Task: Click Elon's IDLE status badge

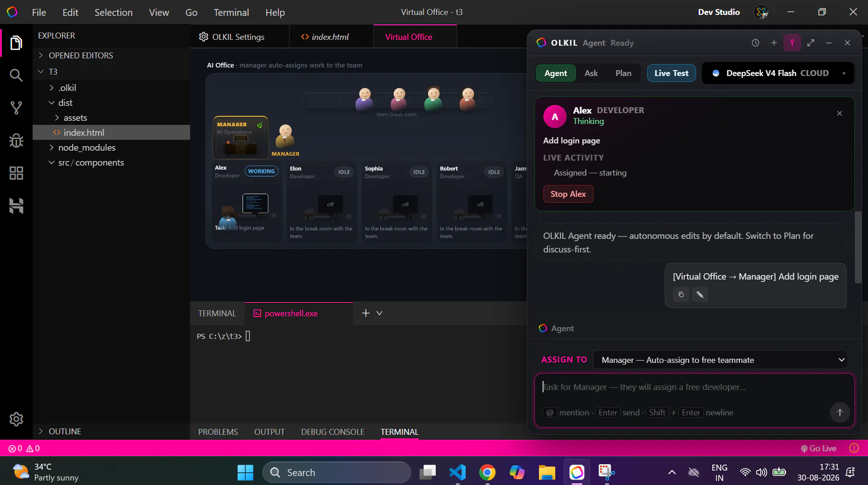Action: click(x=344, y=172)
